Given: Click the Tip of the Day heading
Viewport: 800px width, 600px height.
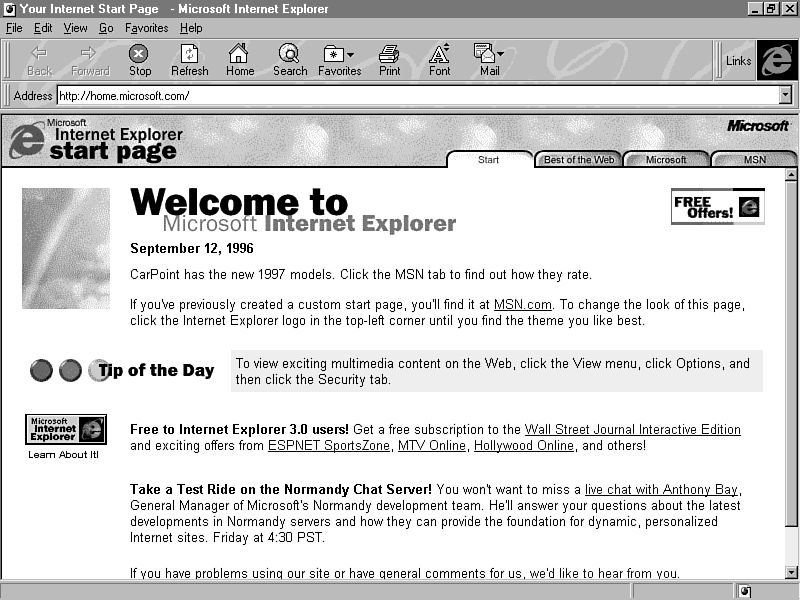Looking at the screenshot, I should (156, 370).
